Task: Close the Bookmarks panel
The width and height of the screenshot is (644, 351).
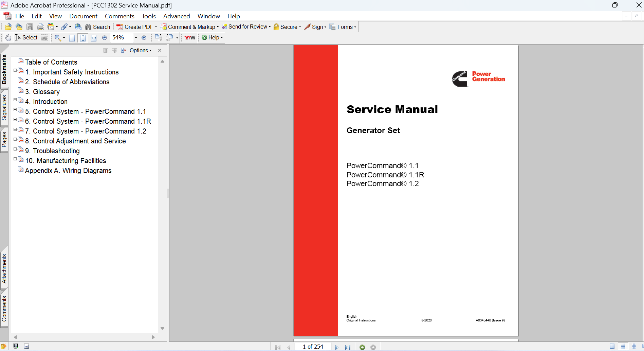Action: tap(160, 50)
